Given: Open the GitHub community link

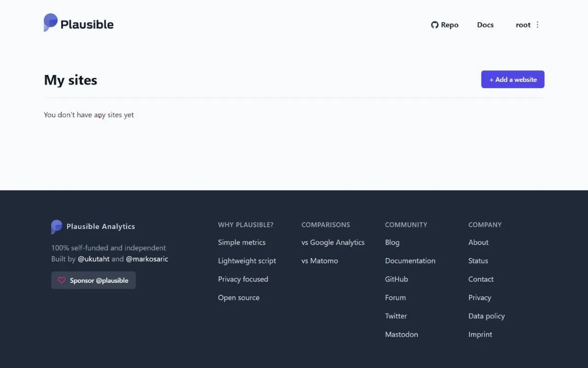Looking at the screenshot, I should coord(396,279).
